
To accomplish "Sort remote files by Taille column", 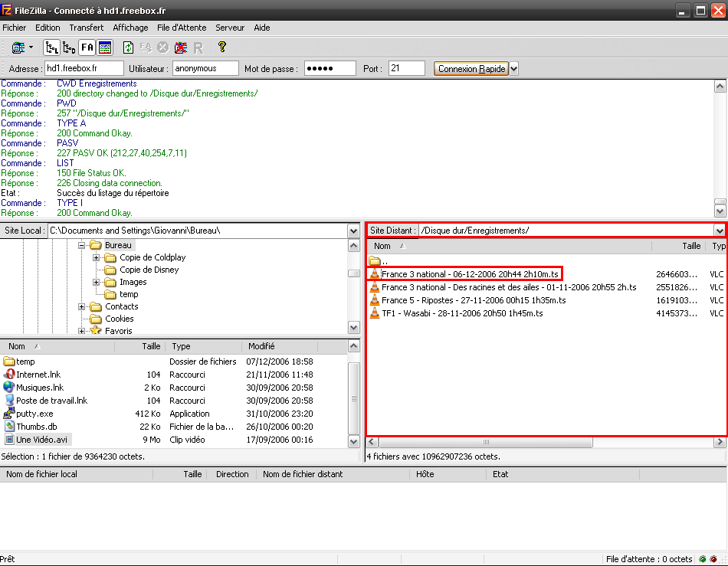I will click(678, 247).
